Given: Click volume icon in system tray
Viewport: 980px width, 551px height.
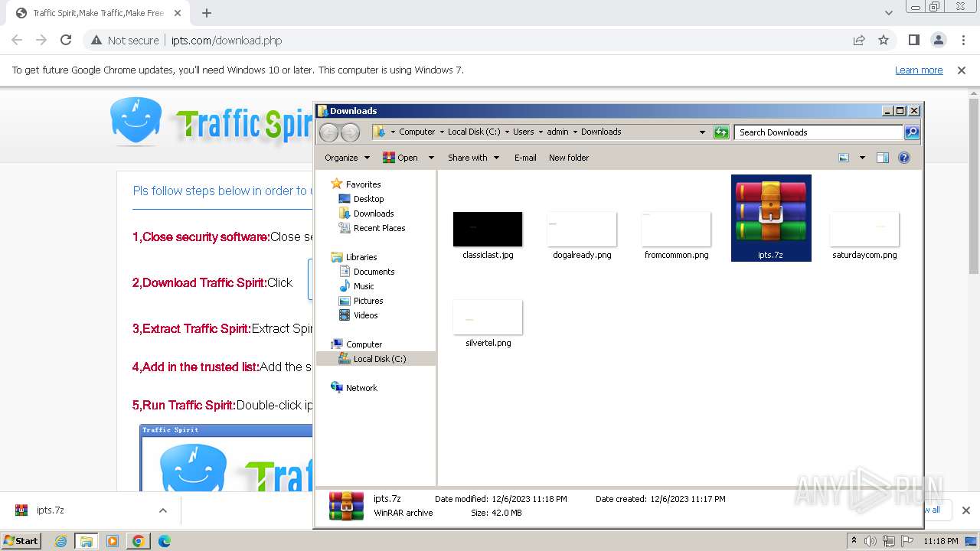Looking at the screenshot, I should tap(871, 541).
